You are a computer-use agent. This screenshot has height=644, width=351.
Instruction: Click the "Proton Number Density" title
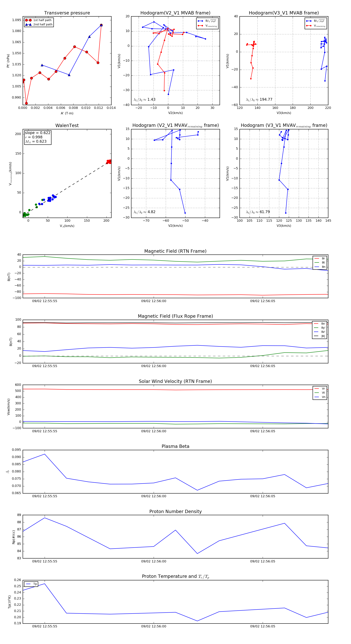click(175, 511)
